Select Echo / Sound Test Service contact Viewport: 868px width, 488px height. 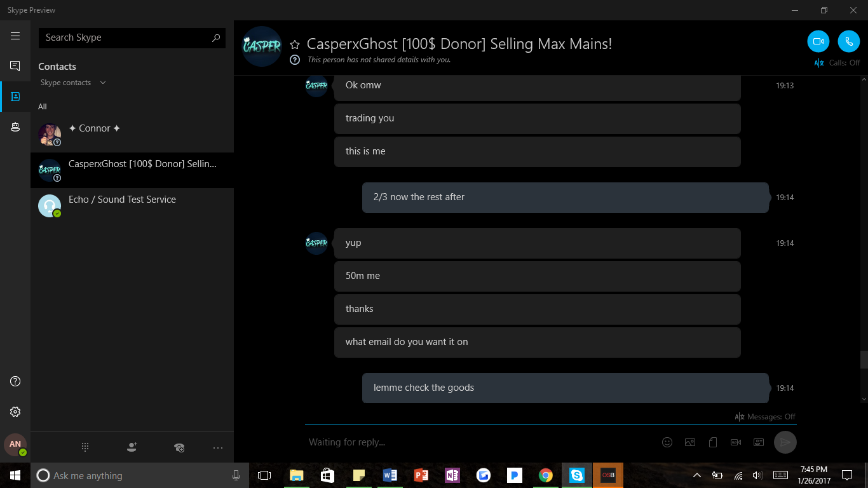[132, 206]
